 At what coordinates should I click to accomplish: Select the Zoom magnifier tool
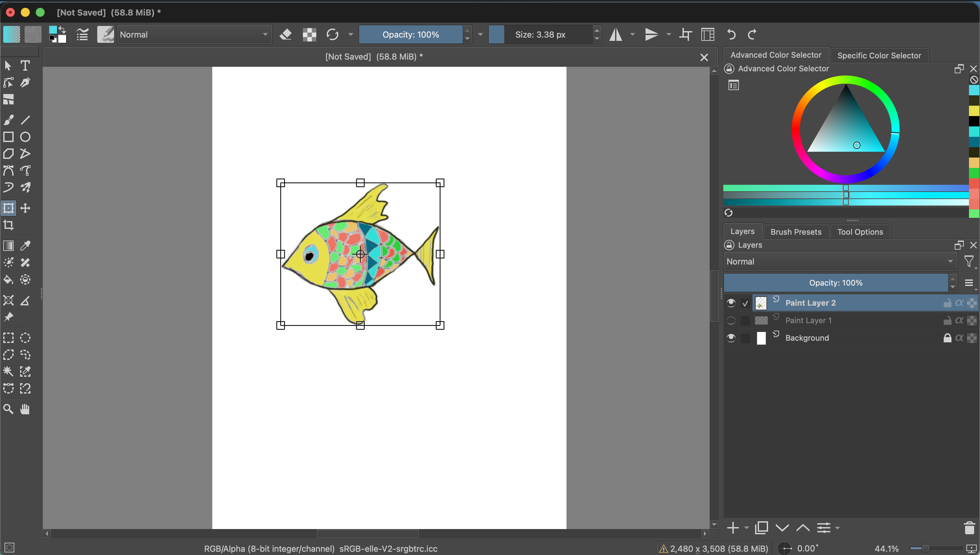8,409
